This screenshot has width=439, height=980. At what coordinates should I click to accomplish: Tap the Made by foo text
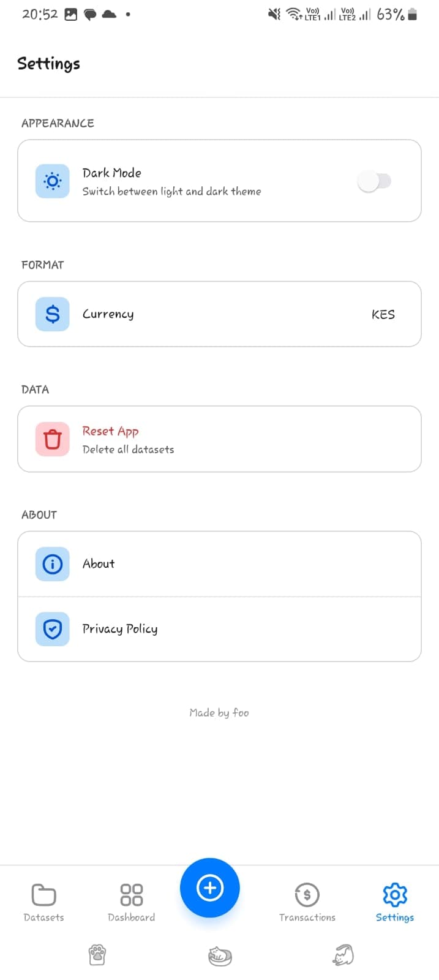[219, 712]
